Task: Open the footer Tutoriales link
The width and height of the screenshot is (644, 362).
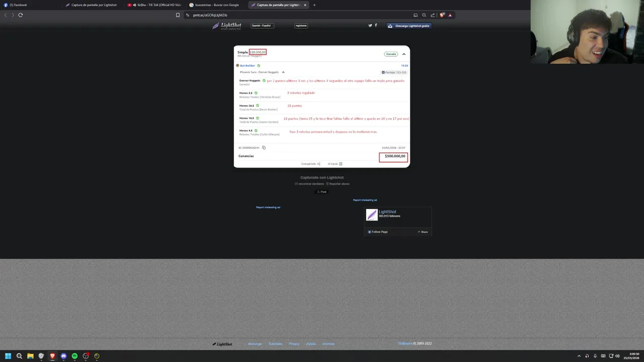Action: [x=275, y=344]
